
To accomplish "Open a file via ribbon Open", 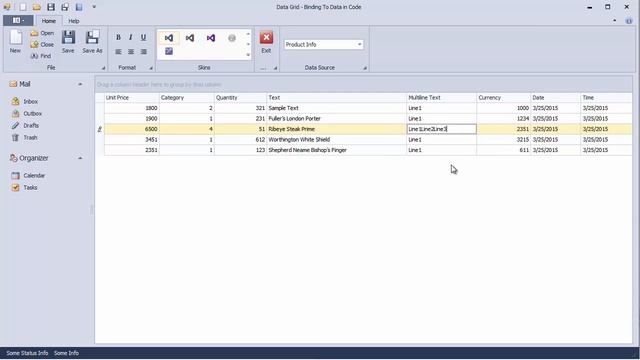I will [x=42, y=33].
